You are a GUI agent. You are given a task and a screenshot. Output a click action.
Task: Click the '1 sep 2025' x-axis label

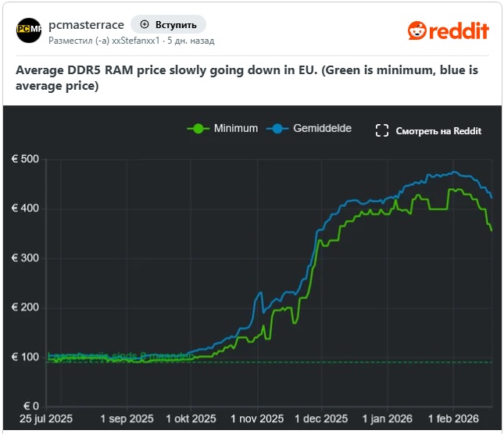[x=127, y=419]
